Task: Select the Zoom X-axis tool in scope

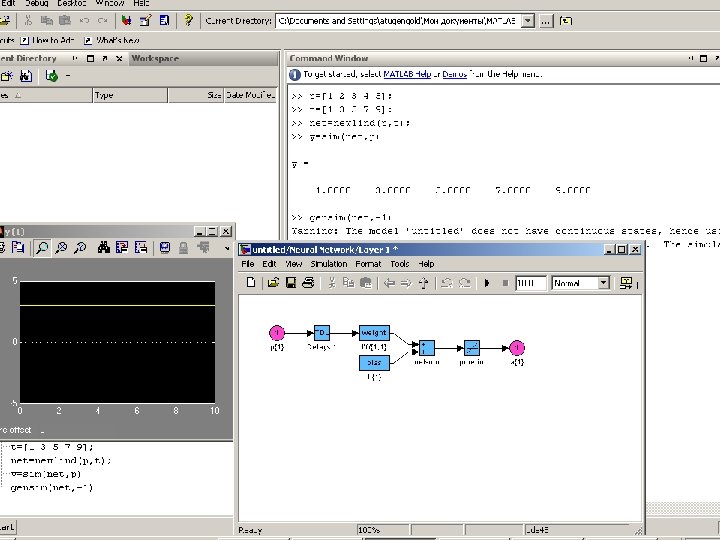Action: pos(61,248)
